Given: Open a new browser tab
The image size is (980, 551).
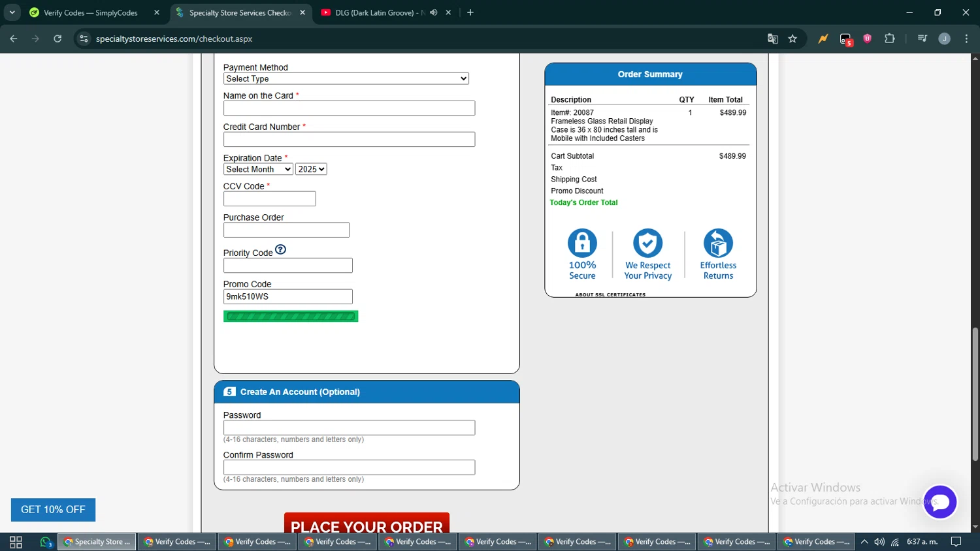Looking at the screenshot, I should pyautogui.click(x=470, y=12).
